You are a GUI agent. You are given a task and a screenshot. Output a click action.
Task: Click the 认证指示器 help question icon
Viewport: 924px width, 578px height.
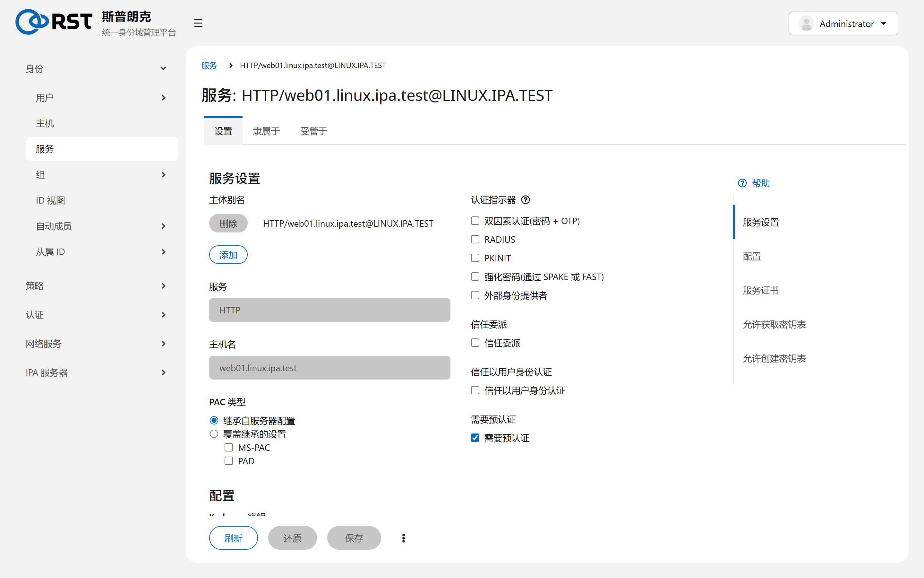pos(526,200)
